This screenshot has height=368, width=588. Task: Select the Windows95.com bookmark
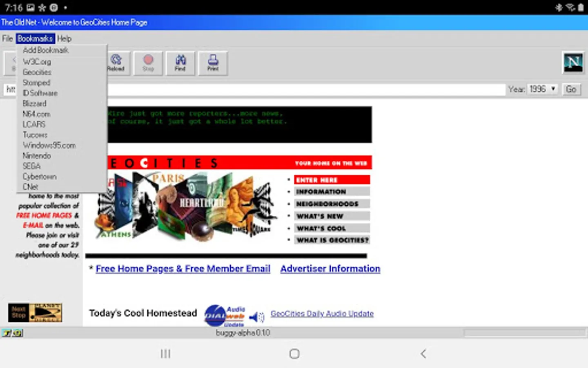click(61, 145)
